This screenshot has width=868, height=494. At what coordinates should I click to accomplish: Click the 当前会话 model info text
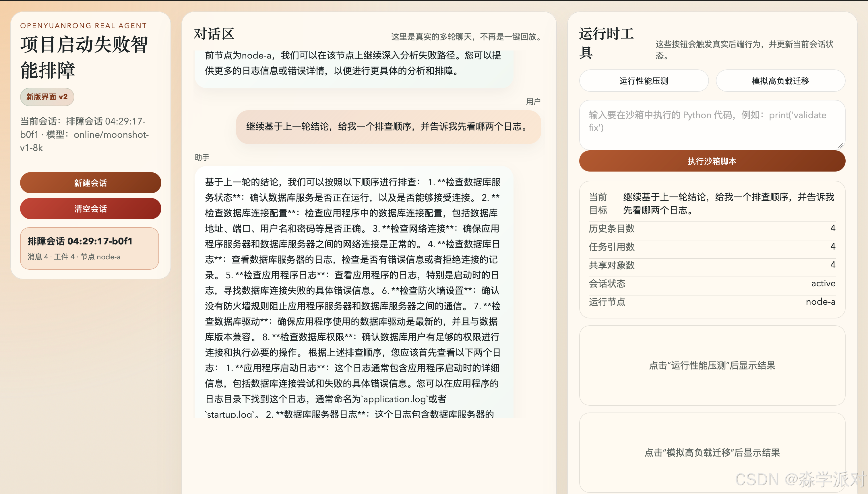click(x=84, y=134)
